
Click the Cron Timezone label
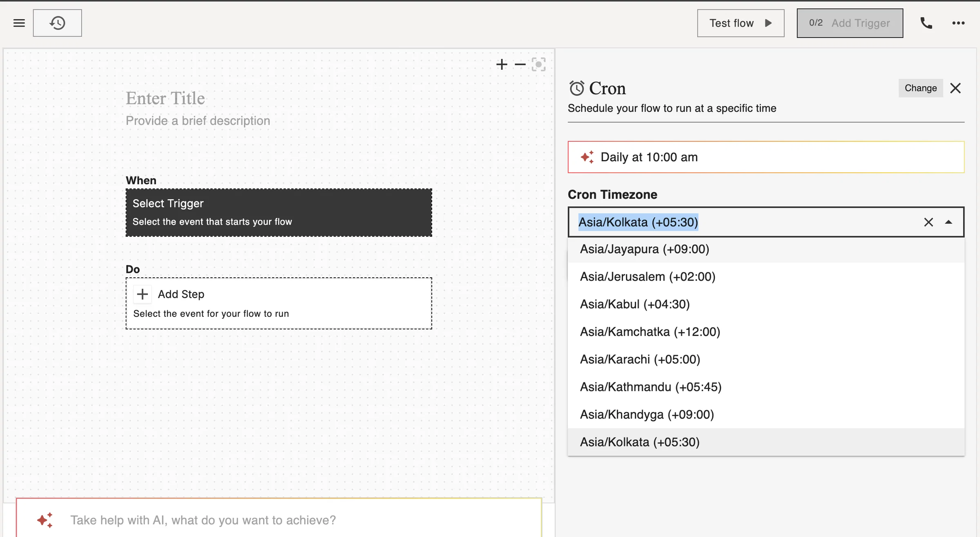coord(612,194)
